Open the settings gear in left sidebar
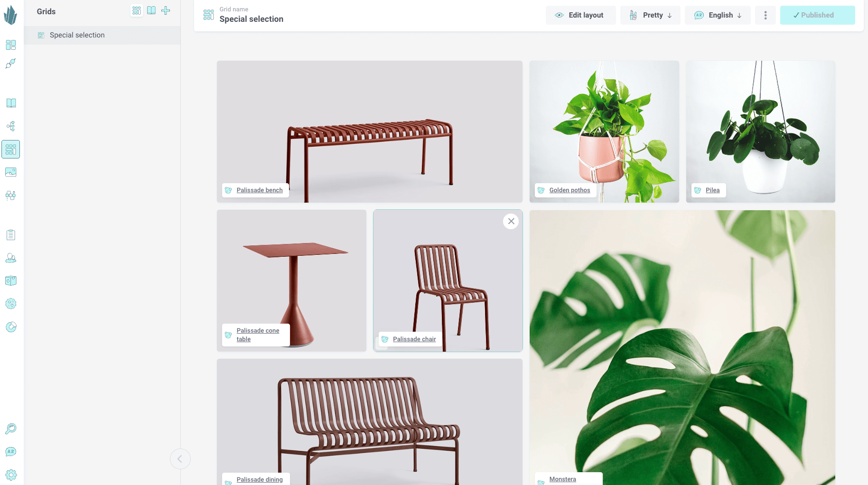 pyautogui.click(x=11, y=475)
